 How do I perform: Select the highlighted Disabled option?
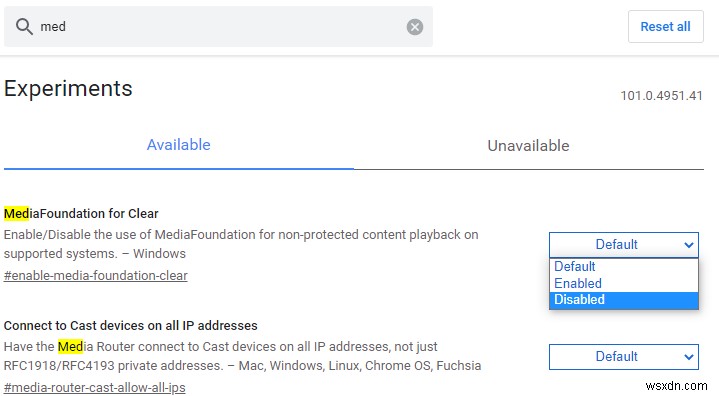(624, 300)
